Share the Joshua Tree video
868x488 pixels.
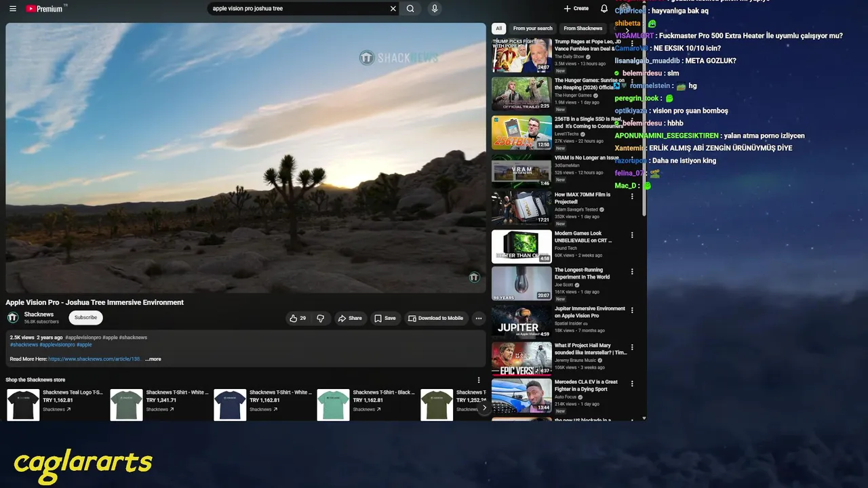click(350, 318)
